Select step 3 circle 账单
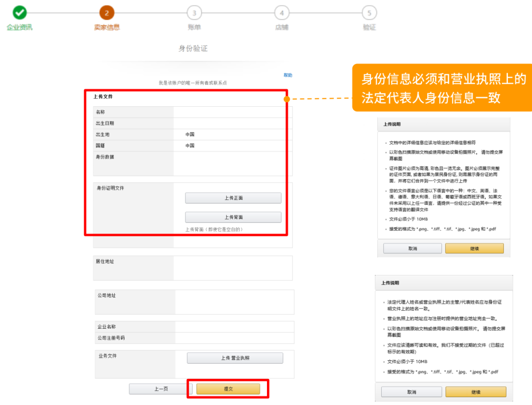Image resolution: width=532 pixels, height=405 pixels. 195,13
